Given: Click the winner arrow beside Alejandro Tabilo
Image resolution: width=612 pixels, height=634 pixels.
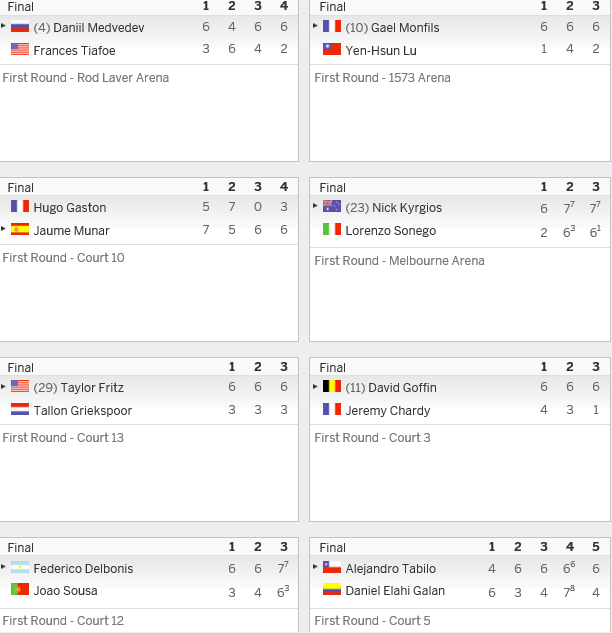Looking at the screenshot, I should [x=315, y=567].
